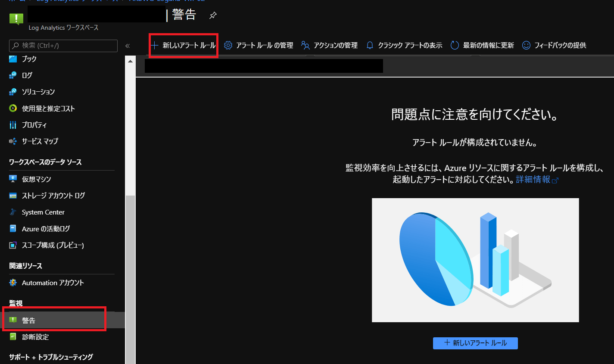The width and height of the screenshot is (614, 364).
Task: Click the search magnifier icon
Action: 16,45
